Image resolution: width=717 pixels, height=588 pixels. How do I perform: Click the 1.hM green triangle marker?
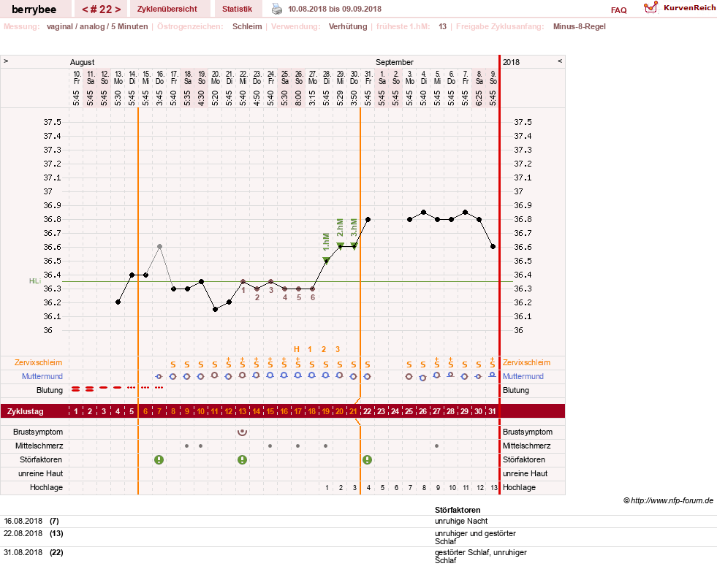(326, 261)
